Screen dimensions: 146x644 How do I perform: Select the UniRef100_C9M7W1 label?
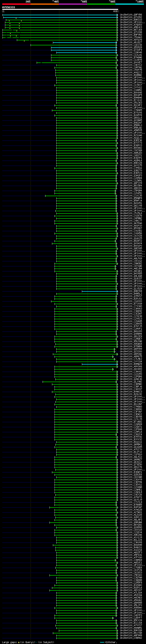(x=131, y=67)
